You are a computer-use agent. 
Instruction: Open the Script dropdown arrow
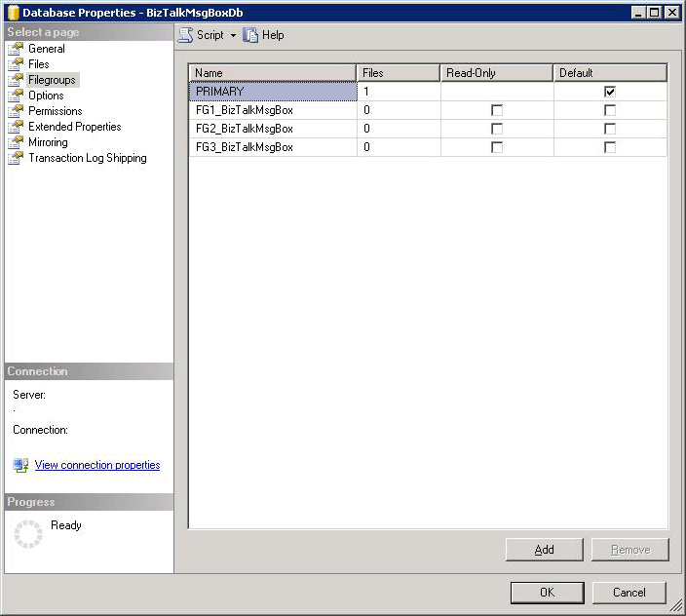pyautogui.click(x=233, y=35)
